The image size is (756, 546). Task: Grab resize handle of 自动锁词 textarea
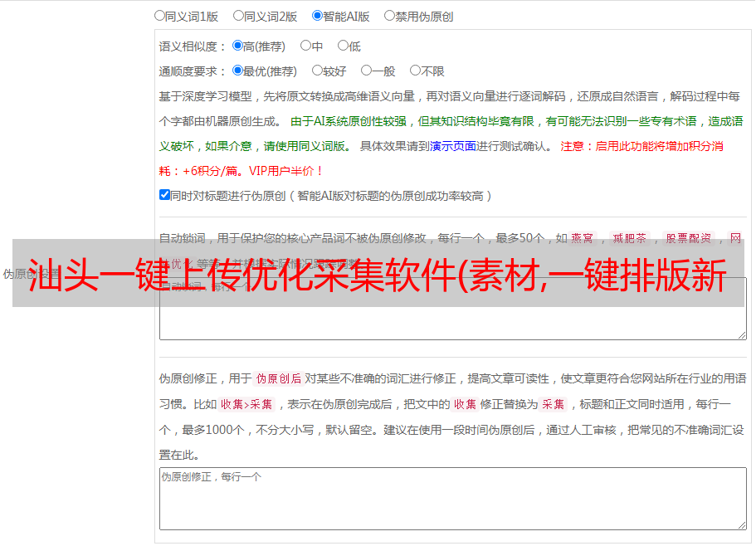coord(742,335)
